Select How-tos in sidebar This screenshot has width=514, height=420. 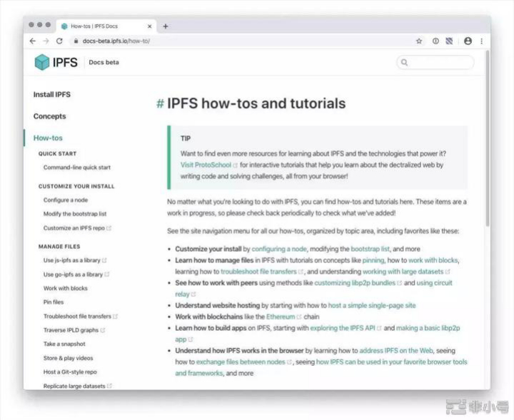tap(48, 138)
